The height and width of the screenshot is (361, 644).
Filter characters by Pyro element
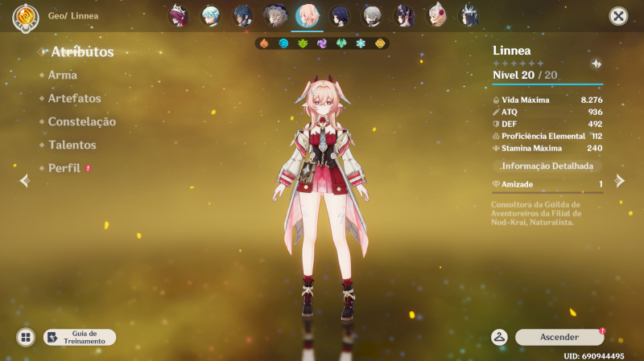click(x=264, y=43)
